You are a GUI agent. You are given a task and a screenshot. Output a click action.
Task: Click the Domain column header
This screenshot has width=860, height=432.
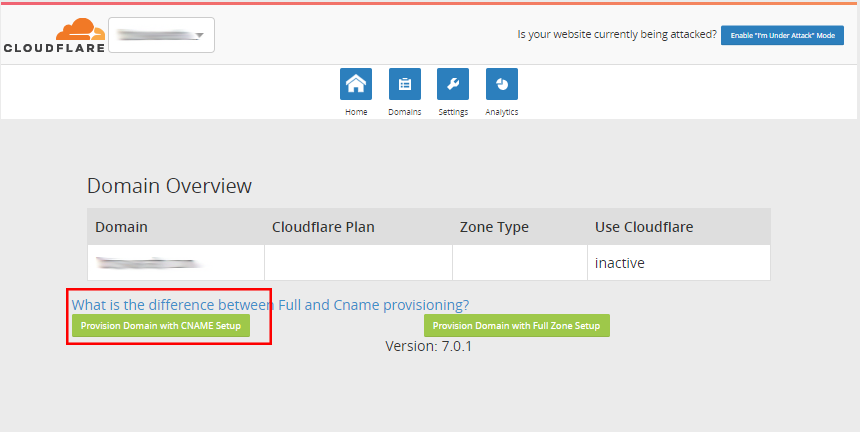[121, 227]
